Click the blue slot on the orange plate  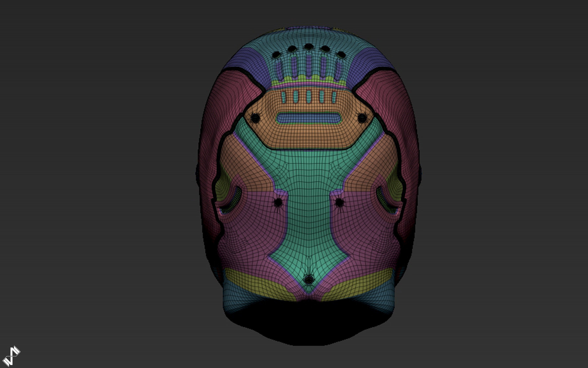click(309, 118)
